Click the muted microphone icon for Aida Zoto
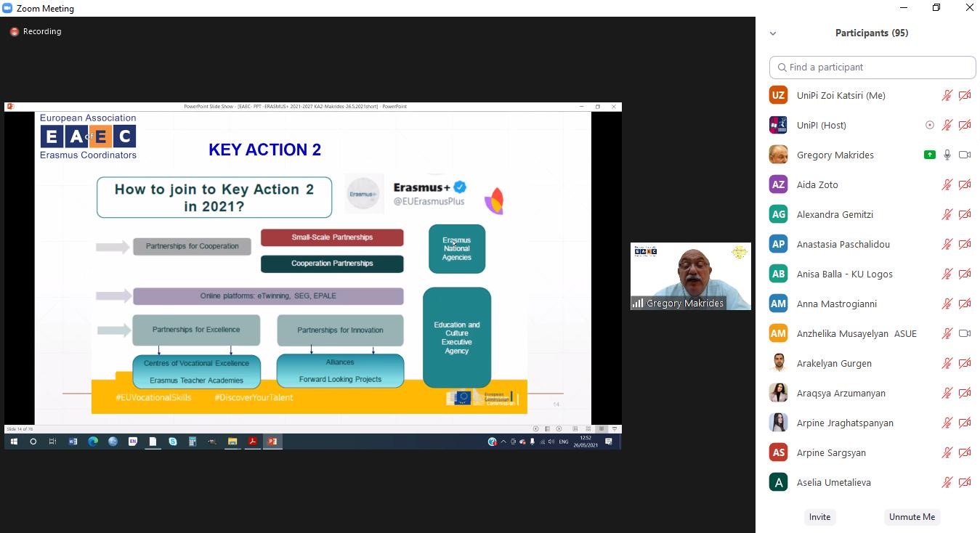The image size is (980, 533). click(x=947, y=184)
